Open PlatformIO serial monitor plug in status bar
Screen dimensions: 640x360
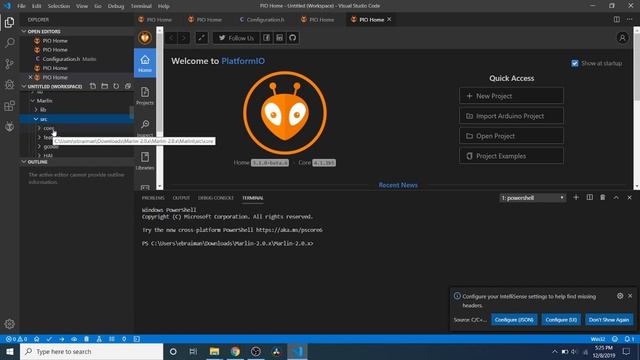[124, 339]
